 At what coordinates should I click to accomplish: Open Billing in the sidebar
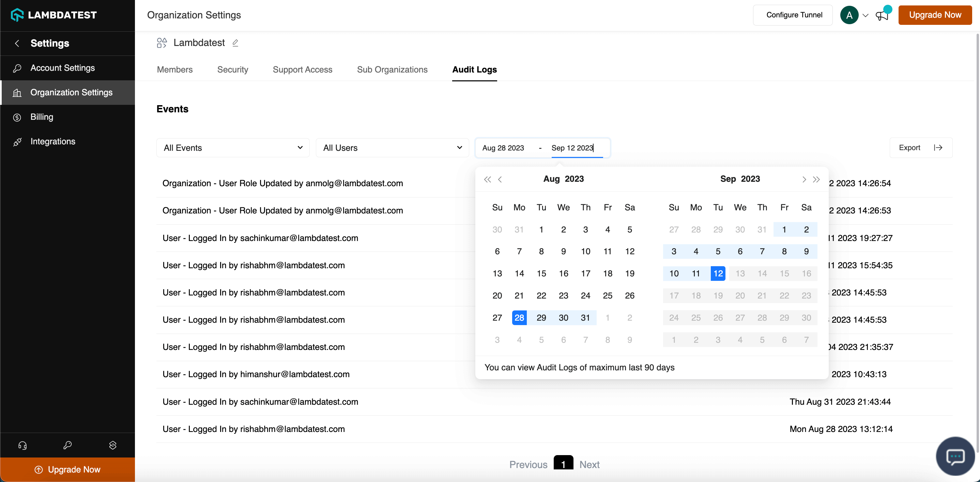(42, 117)
